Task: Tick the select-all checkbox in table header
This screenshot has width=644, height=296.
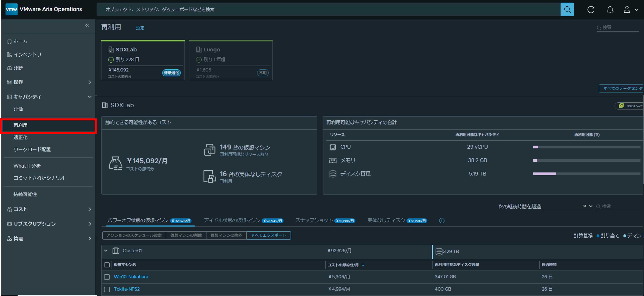Action: click(107, 265)
